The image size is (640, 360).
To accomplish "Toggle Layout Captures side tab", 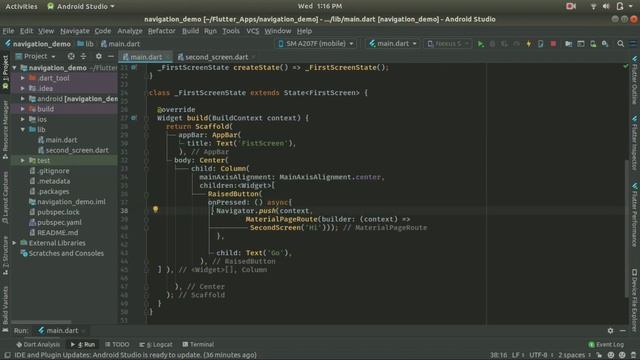I will coord(5,198).
